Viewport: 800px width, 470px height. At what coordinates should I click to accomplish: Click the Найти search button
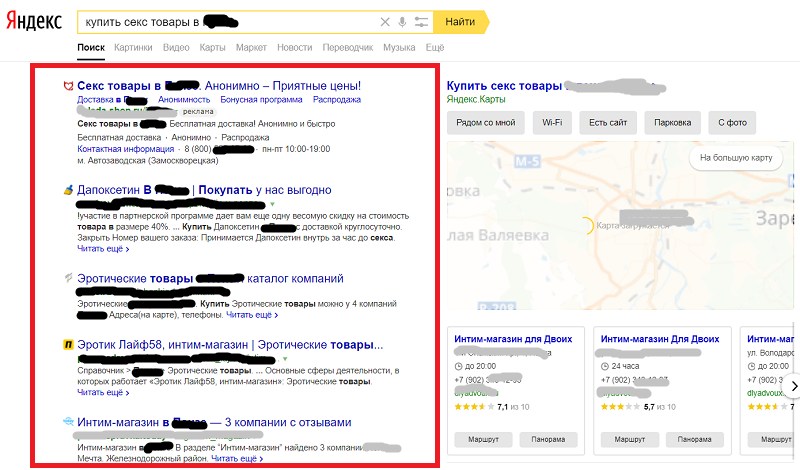point(460,22)
